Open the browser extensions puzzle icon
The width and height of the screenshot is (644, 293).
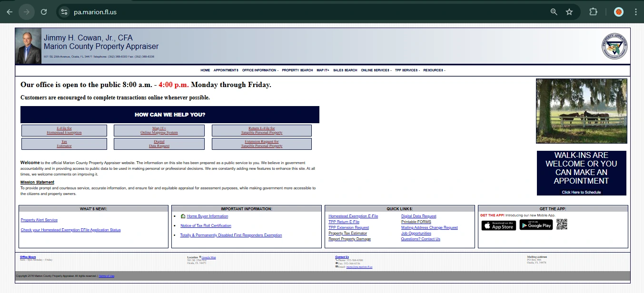593,12
